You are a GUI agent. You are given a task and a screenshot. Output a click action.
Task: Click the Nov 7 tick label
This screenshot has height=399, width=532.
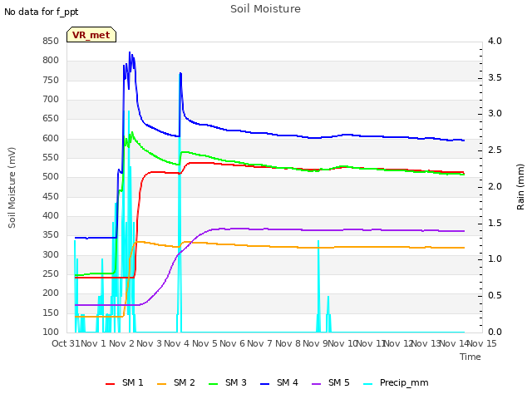259,343
